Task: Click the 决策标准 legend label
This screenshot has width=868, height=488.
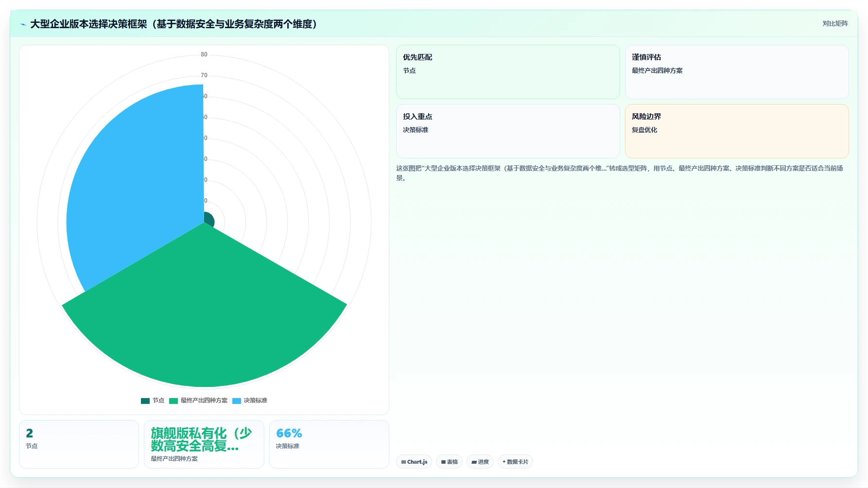Action: [x=256, y=401]
